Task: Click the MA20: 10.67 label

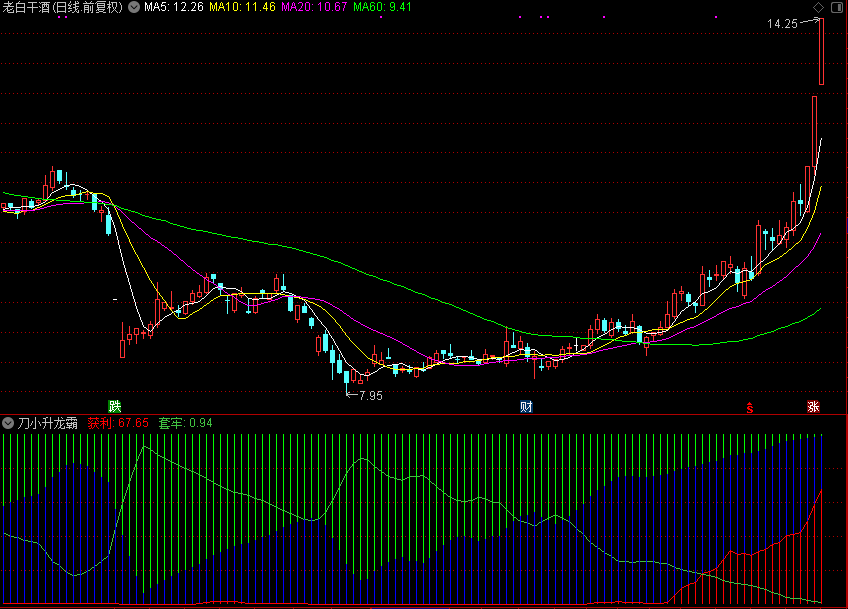Action: tap(314, 7)
